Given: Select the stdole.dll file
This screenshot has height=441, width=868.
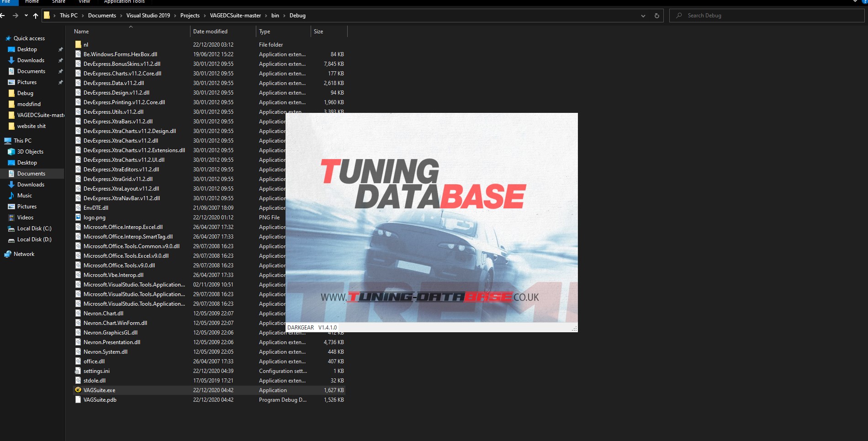Looking at the screenshot, I should (x=94, y=381).
